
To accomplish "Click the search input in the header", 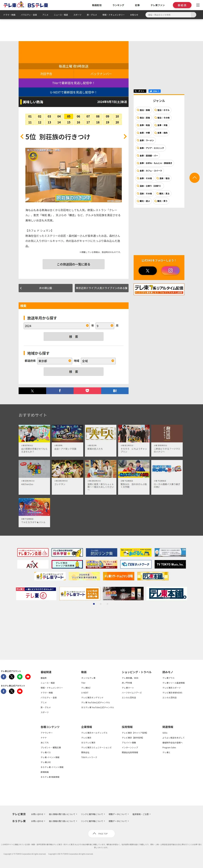I will tap(168, 15).
